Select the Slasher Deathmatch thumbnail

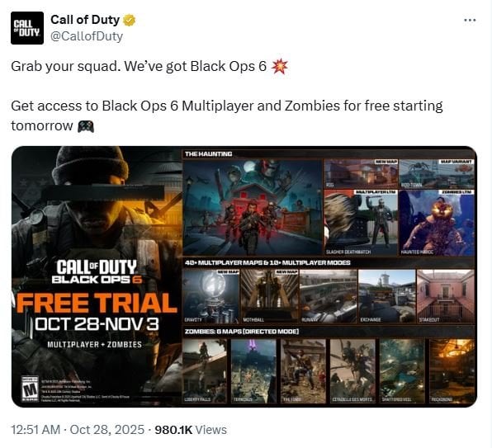point(361,222)
